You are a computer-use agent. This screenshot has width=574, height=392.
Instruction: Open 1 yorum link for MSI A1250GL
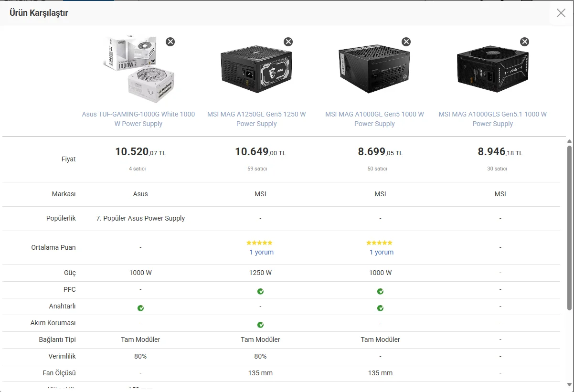tap(262, 252)
